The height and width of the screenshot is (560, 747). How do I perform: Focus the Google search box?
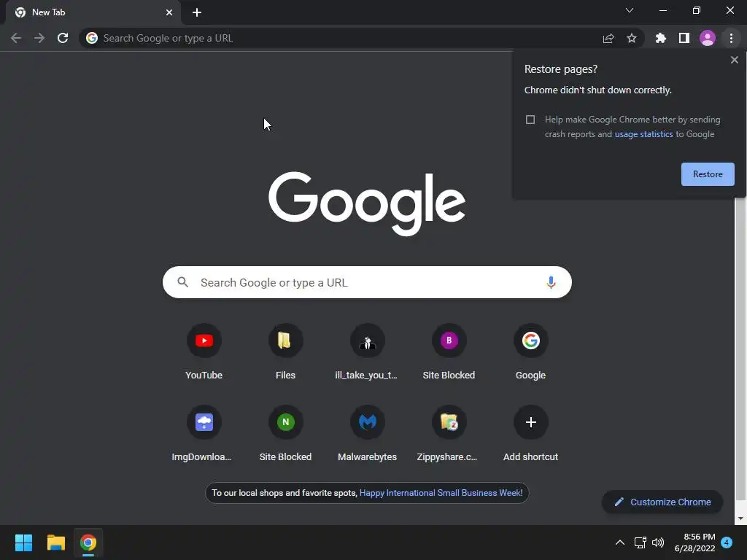click(x=367, y=282)
